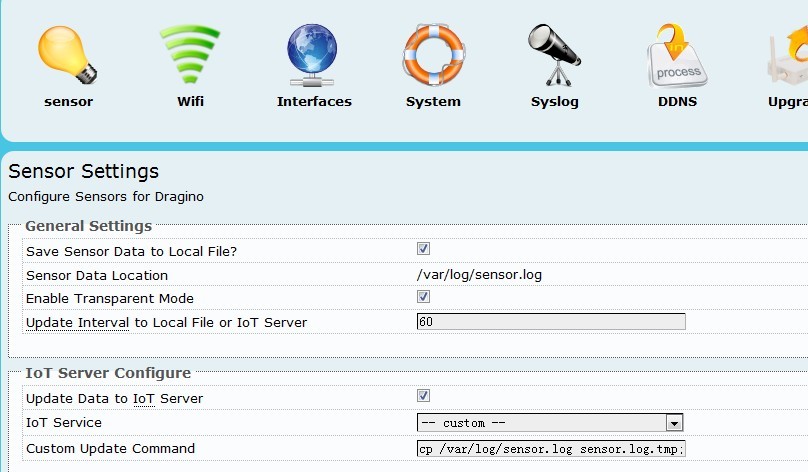This screenshot has width=808, height=472.
Task: Open the Upgrade router icon
Action: coord(788,55)
